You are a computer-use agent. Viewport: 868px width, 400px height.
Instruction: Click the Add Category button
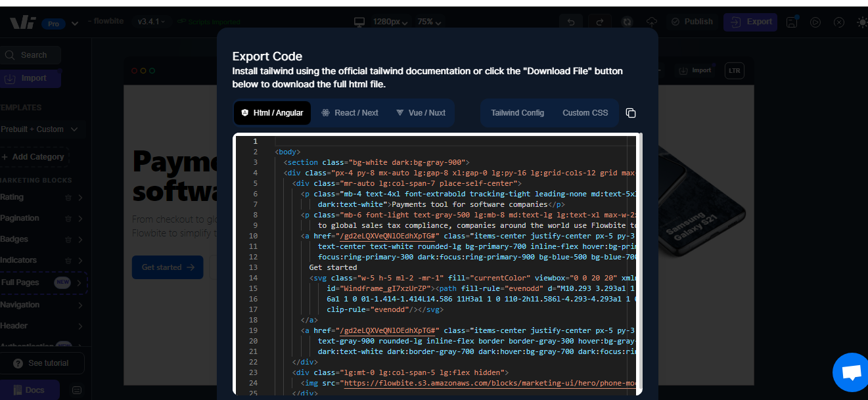[x=34, y=157]
